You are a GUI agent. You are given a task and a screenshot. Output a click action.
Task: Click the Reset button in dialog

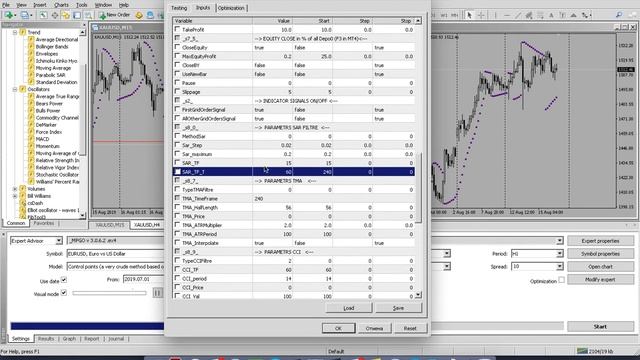[410, 328]
